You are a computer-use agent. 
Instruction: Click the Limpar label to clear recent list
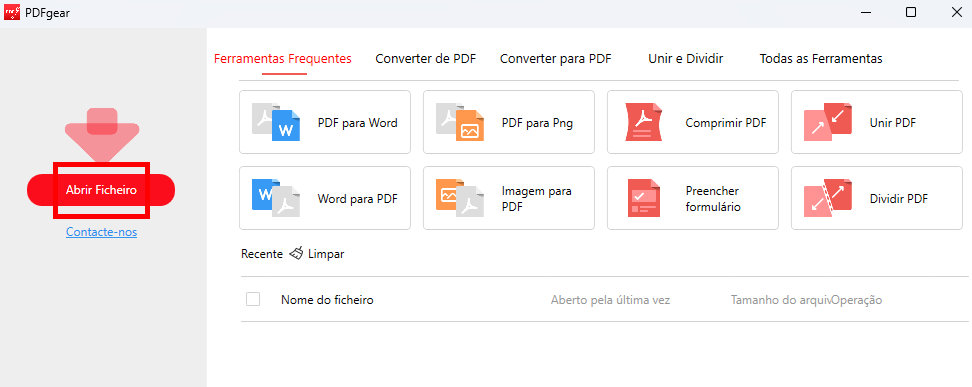(x=326, y=254)
